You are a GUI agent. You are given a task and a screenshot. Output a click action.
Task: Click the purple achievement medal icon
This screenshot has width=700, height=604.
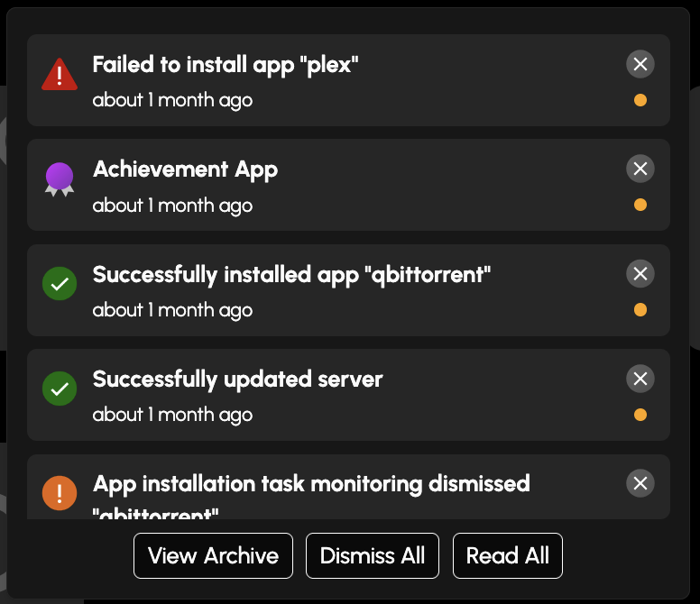[60, 178]
